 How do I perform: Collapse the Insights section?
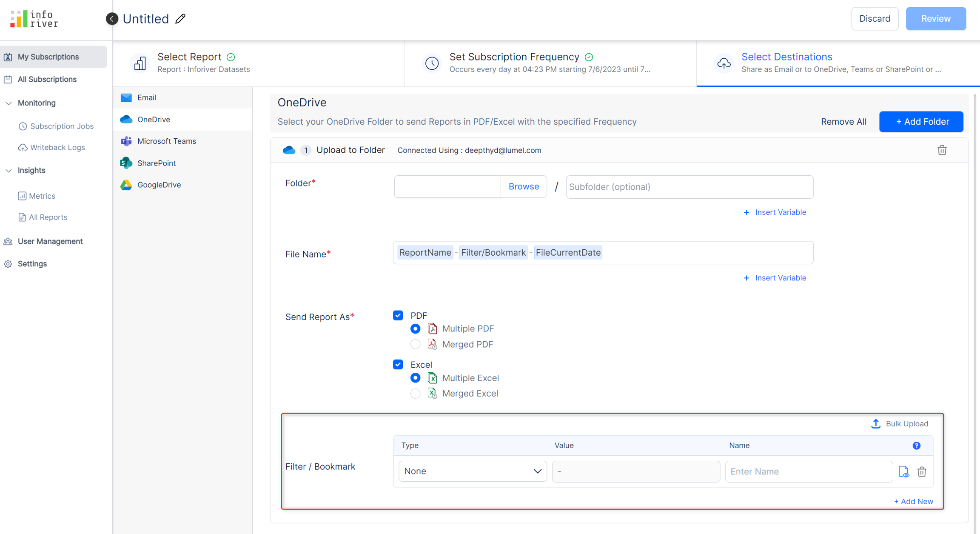point(9,170)
